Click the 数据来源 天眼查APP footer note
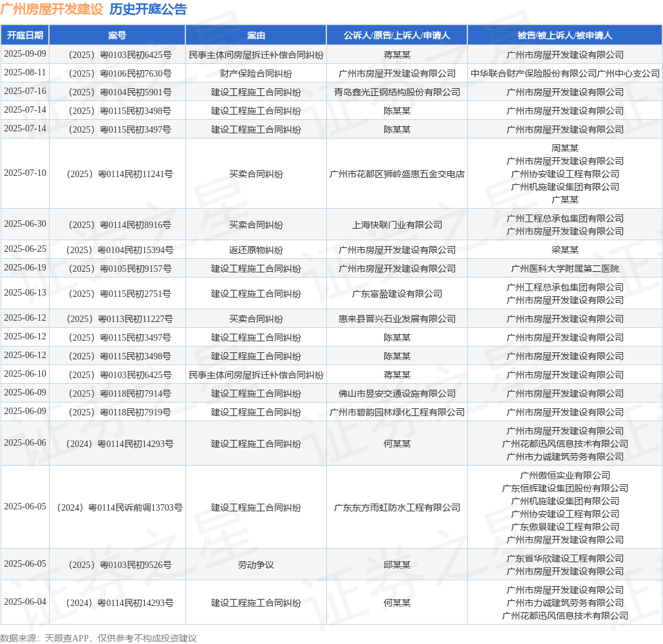Screen dimensions: 663x644 tap(98, 638)
